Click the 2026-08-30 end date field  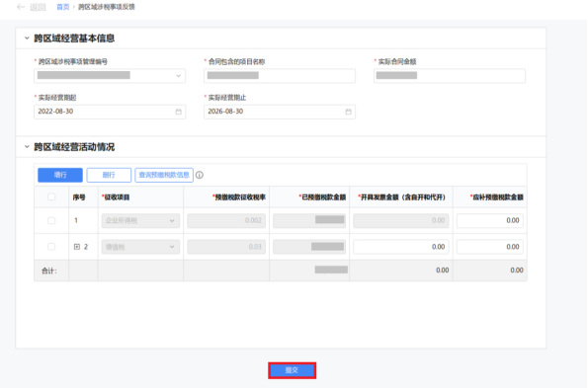click(x=280, y=112)
